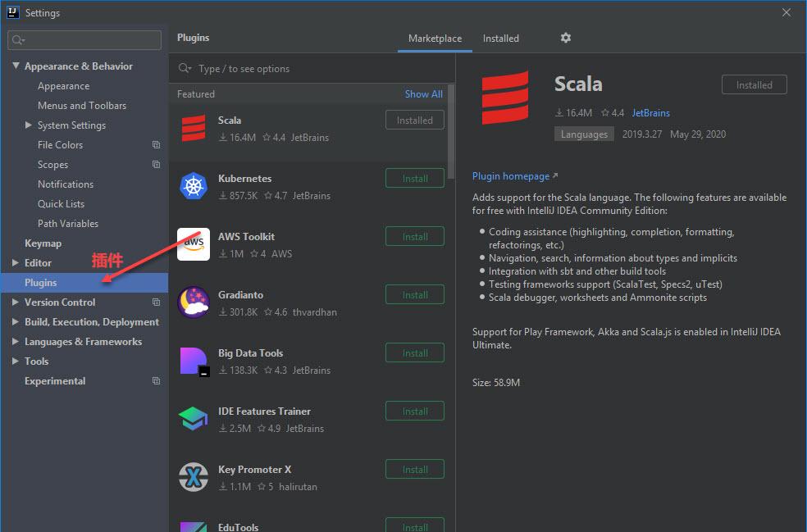Select Path Variables settings item
Screen dimensions: 807x532
tap(67, 223)
